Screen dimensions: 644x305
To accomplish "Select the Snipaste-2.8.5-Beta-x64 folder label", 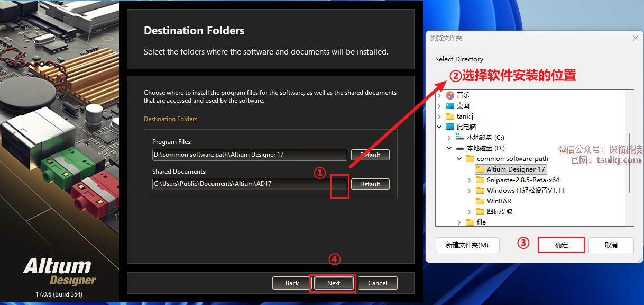I will coord(523,180).
